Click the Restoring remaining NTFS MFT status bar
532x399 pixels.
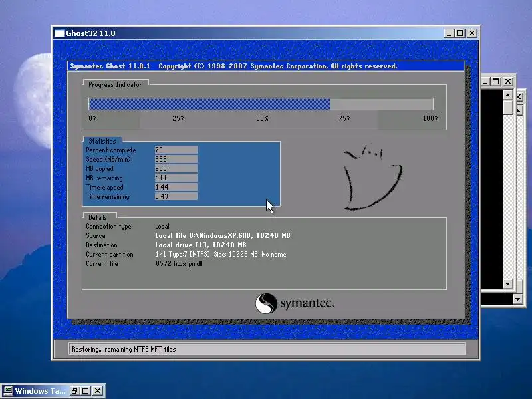pos(267,350)
